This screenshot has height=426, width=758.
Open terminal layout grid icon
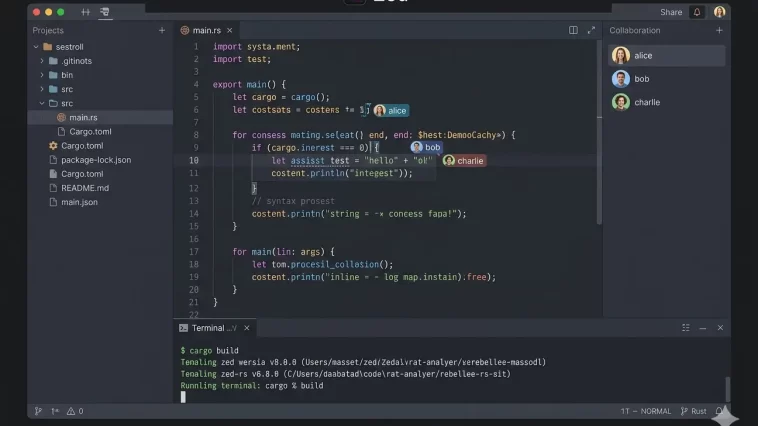[x=685, y=328]
